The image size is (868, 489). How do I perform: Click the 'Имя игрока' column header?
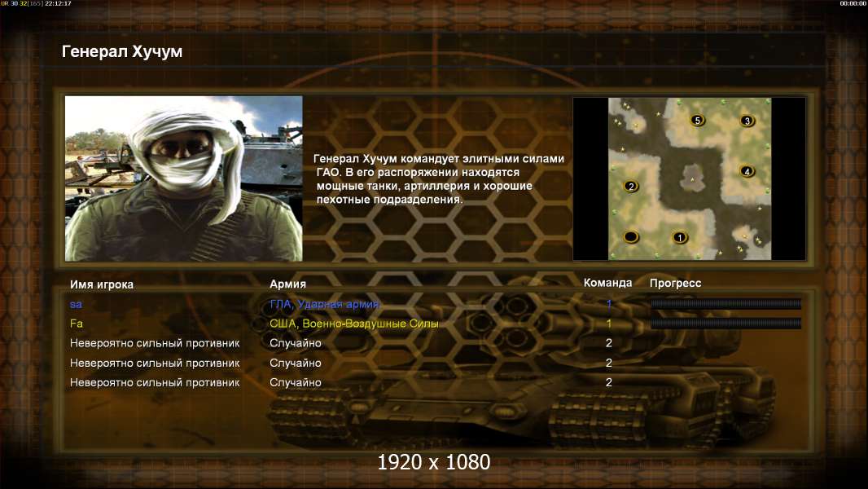click(x=101, y=284)
